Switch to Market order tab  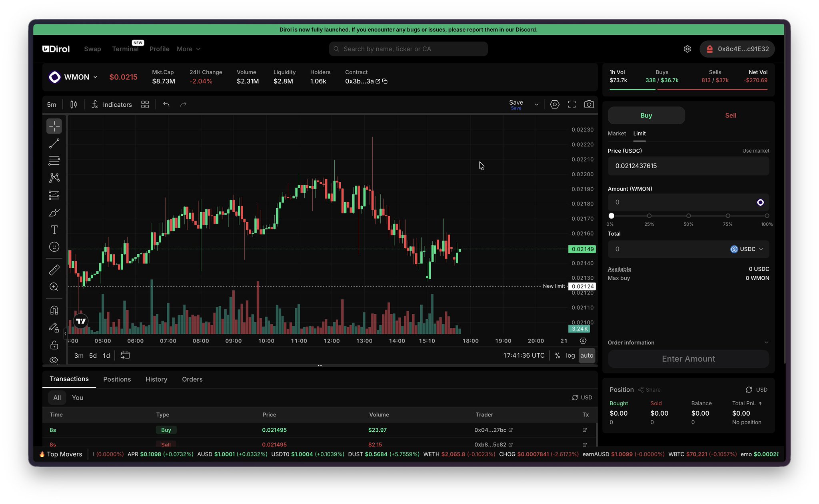[x=617, y=133]
